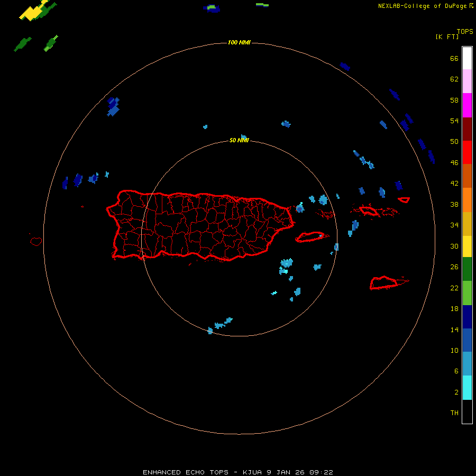Click the black TH threshold swatch
This screenshot has height=476, width=476.
click(467, 411)
